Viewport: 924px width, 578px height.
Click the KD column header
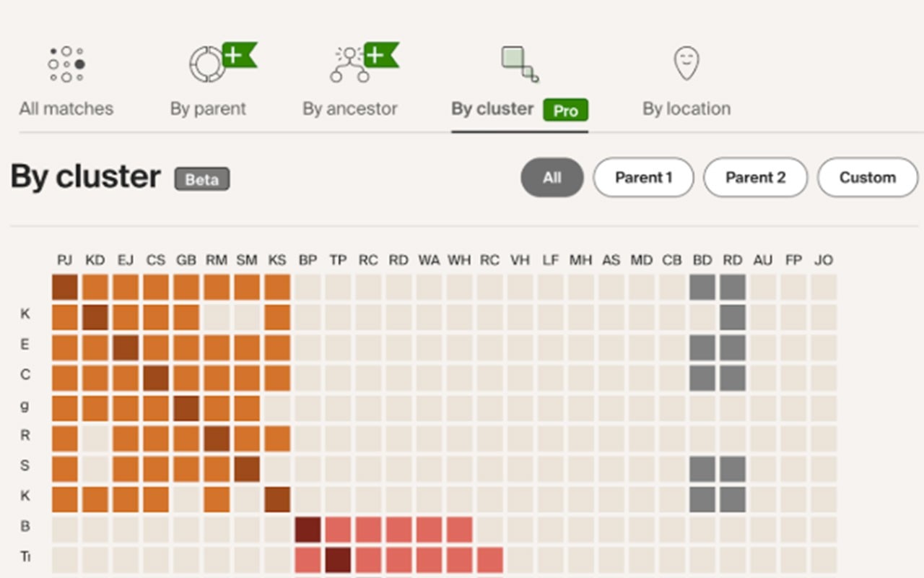click(95, 260)
